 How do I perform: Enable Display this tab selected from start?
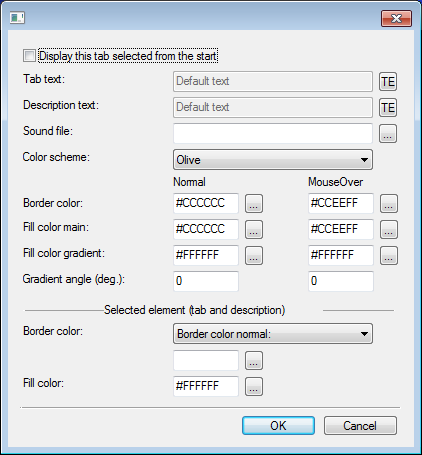tap(29, 56)
